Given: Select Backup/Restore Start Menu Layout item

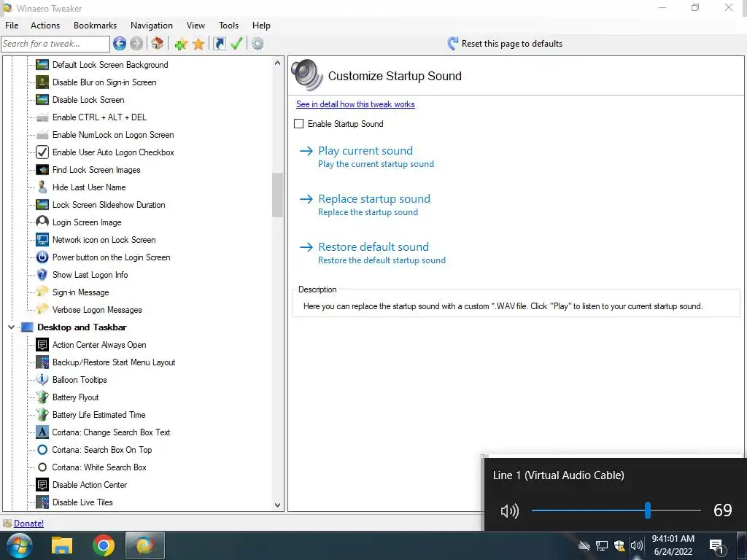Looking at the screenshot, I should (x=114, y=362).
